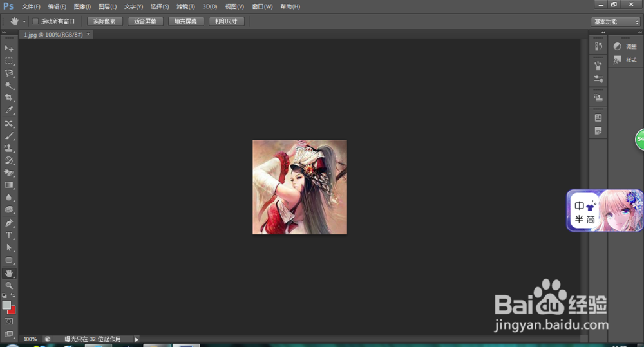The width and height of the screenshot is (644, 347).
Task: Open the 基本功能 workspace dropdown
Action: click(x=616, y=22)
